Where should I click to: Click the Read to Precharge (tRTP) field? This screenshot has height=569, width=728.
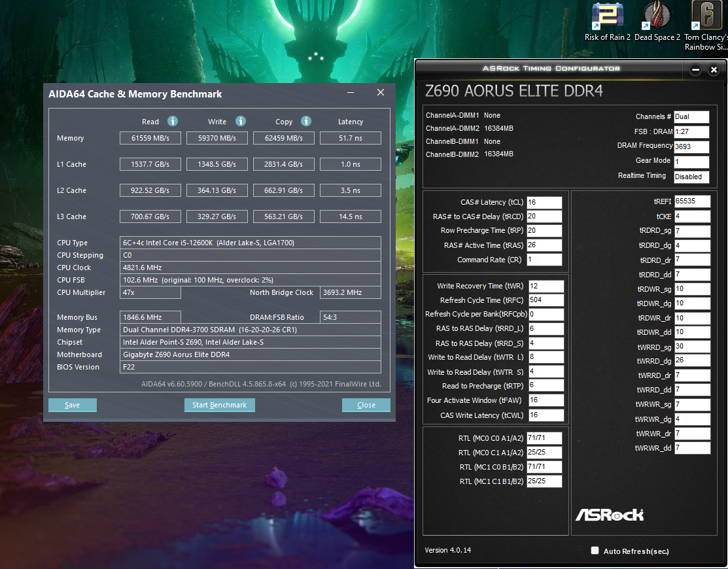click(546, 385)
